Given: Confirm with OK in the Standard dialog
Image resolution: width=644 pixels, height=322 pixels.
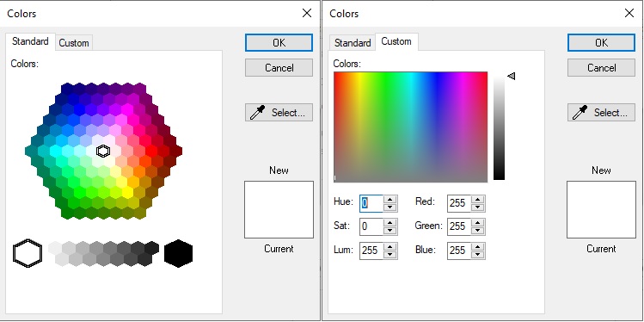Looking at the screenshot, I should [279, 43].
